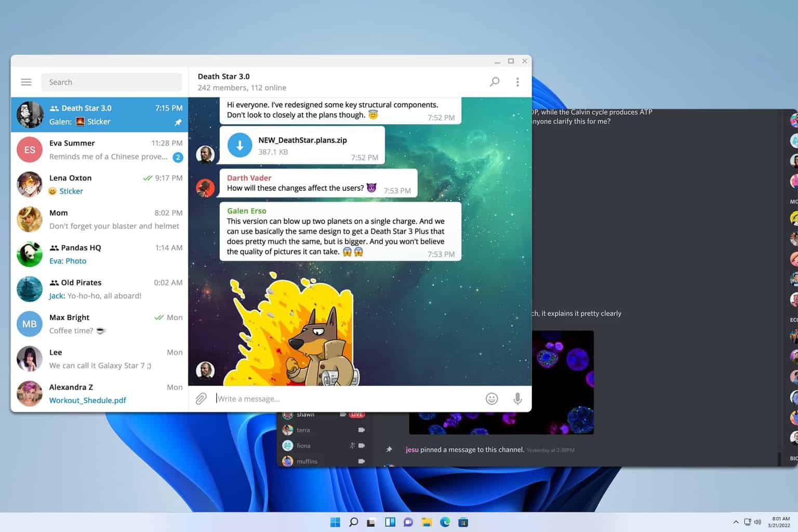Click the NEW_DeathStar.plans.zip file name
Image resolution: width=798 pixels, height=532 pixels.
pyautogui.click(x=302, y=140)
